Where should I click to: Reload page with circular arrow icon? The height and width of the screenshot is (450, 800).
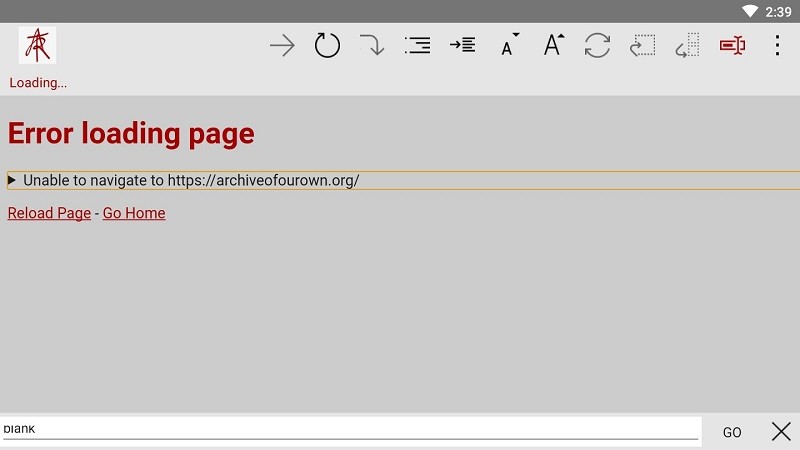point(327,45)
